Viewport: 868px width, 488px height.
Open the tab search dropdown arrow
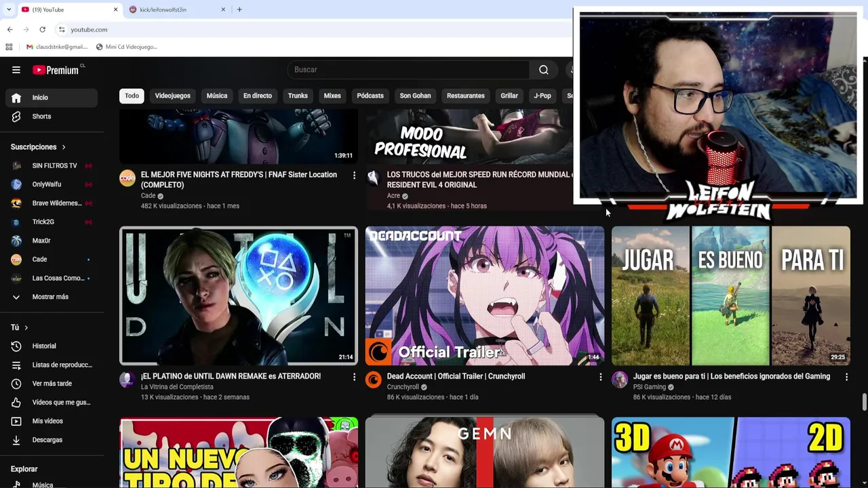pos(8,9)
